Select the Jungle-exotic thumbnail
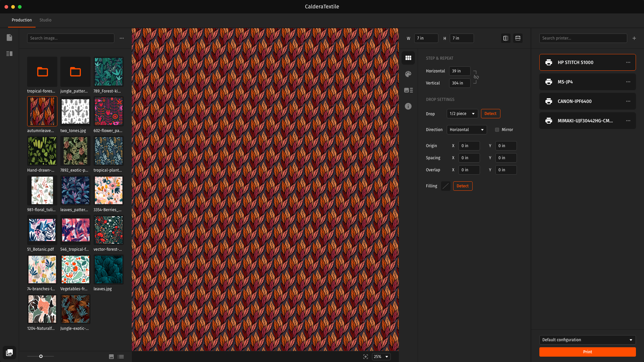 point(75,309)
